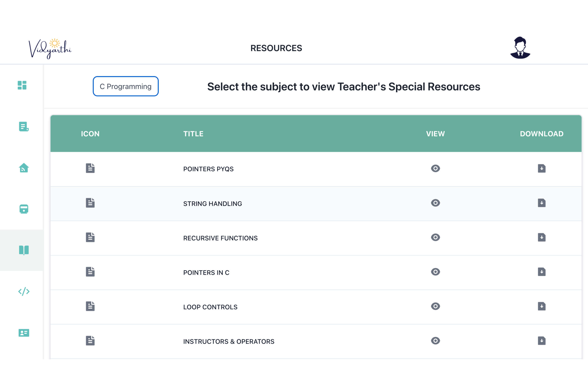Click the user profile avatar
The image size is (588, 392).
pyautogui.click(x=520, y=48)
